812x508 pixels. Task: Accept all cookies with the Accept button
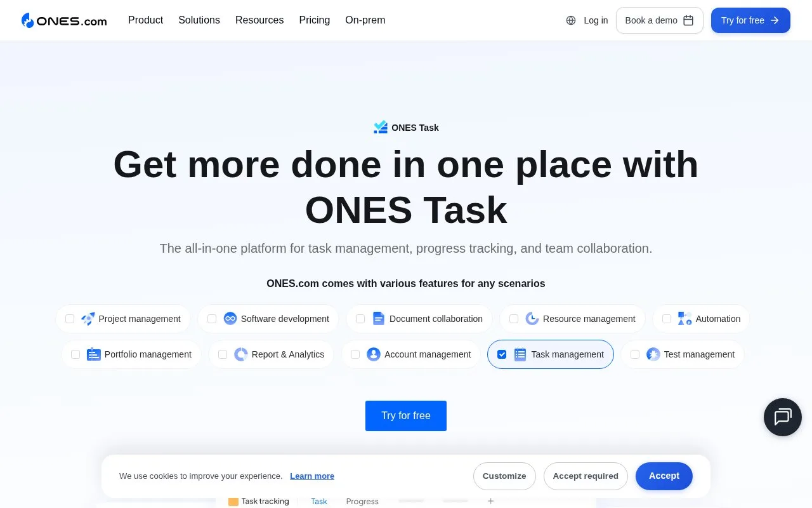664,476
